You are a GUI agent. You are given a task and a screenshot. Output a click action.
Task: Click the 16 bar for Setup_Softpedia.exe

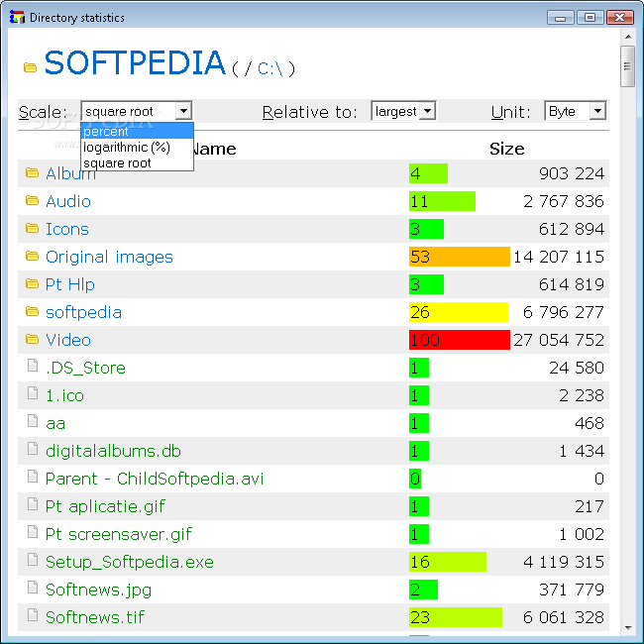point(447,562)
